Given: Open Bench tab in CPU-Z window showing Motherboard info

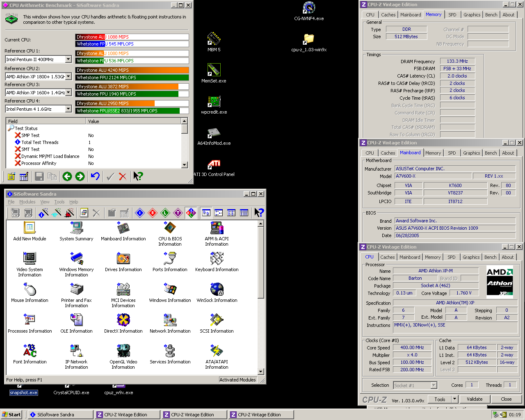Looking at the screenshot, I should [491, 153].
